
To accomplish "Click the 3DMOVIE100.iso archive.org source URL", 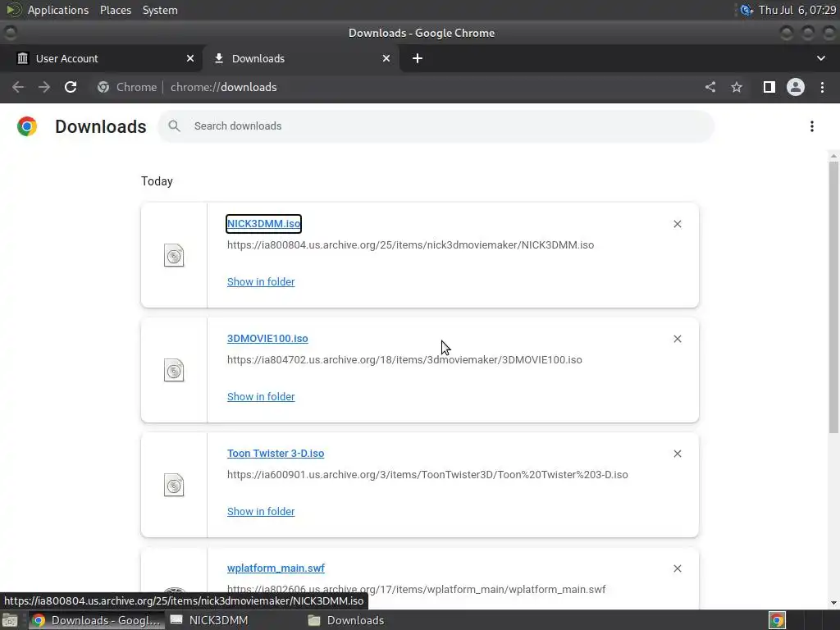I will click(x=404, y=360).
